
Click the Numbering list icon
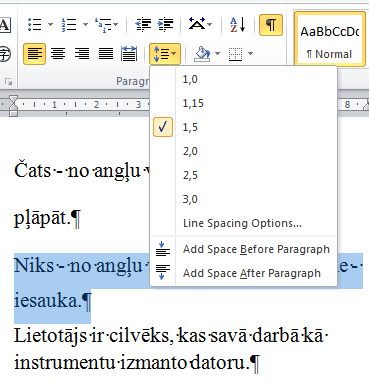(69, 25)
